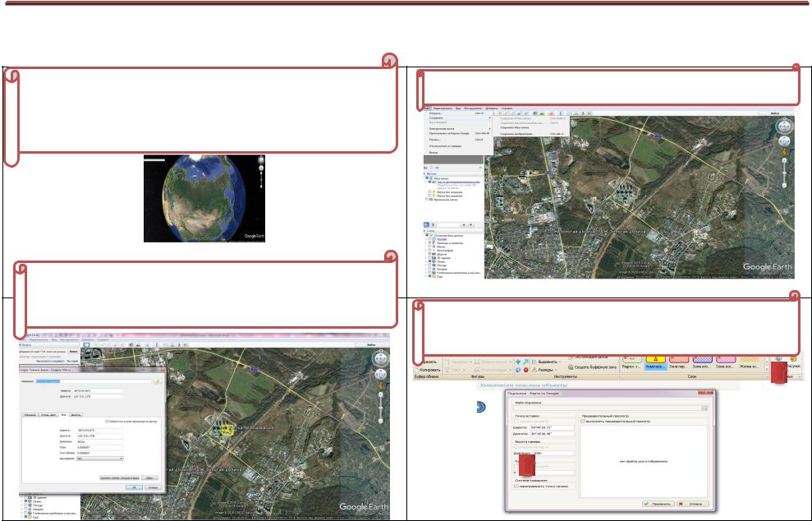Screen dimensions: 812x521
Task: Click the look compass in bottom-left Google Earth
Action: click(381, 358)
